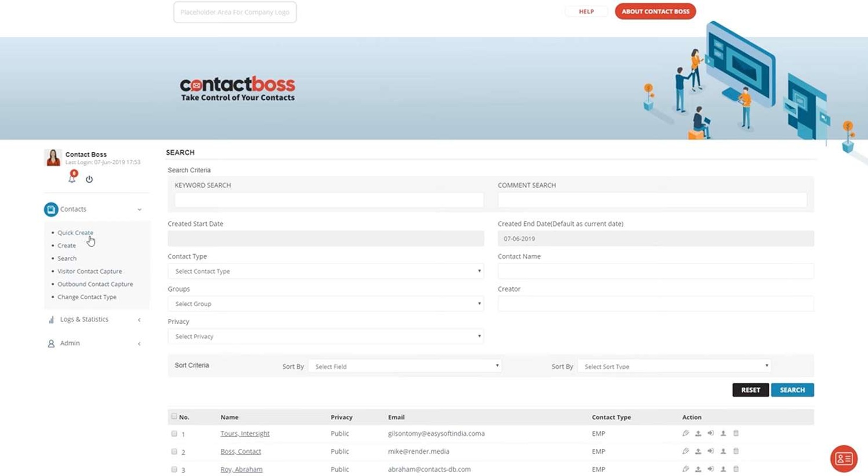Open the Roy, Abraham contact link

click(241, 469)
